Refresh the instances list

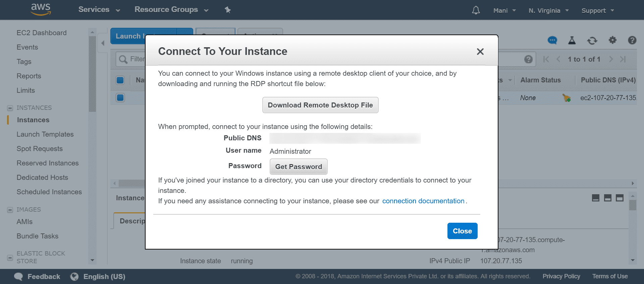coord(592,41)
